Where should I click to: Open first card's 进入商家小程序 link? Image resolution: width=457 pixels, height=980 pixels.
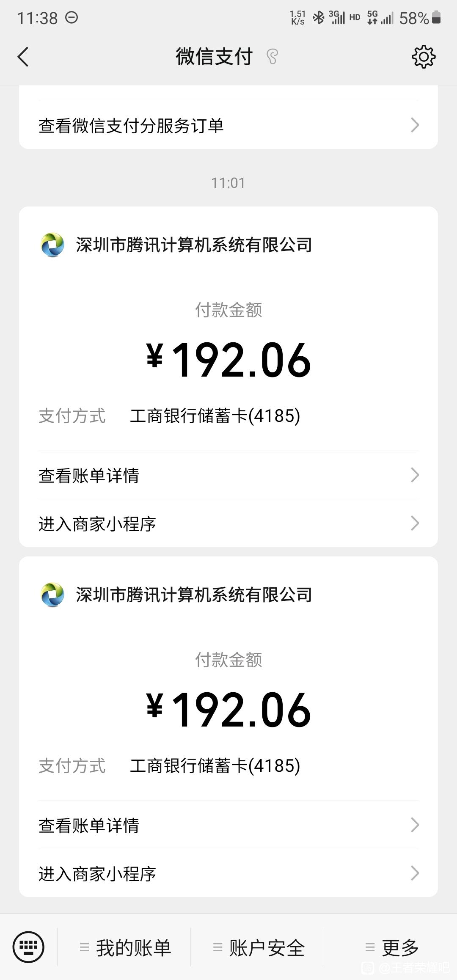(x=228, y=523)
